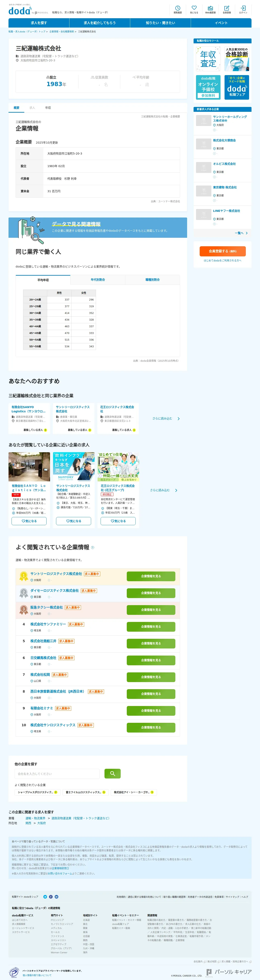The image size is (260, 980).
Task: Open 東京建物 株式会社 sidebar link
Action: (x=225, y=188)
